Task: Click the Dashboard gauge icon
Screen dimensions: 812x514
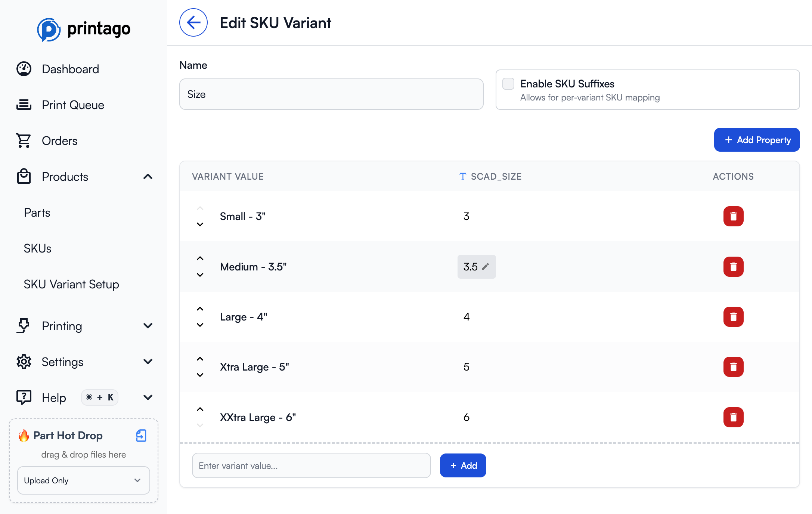Action: point(24,69)
